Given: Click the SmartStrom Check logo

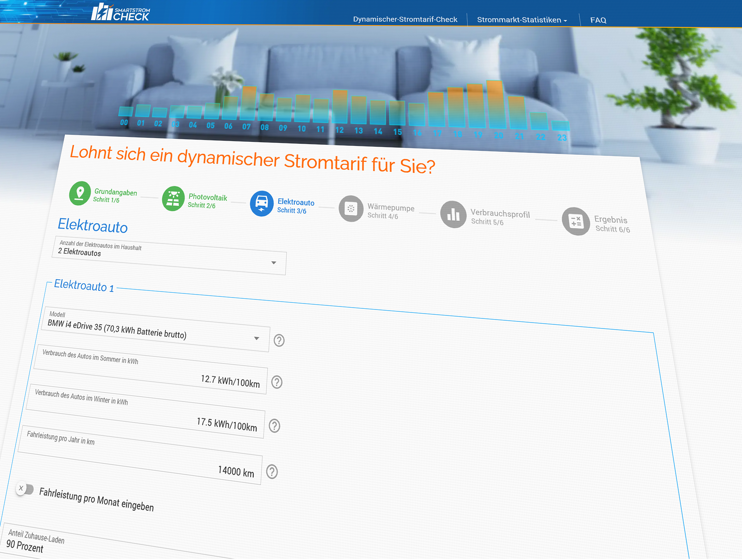Looking at the screenshot, I should (120, 12).
